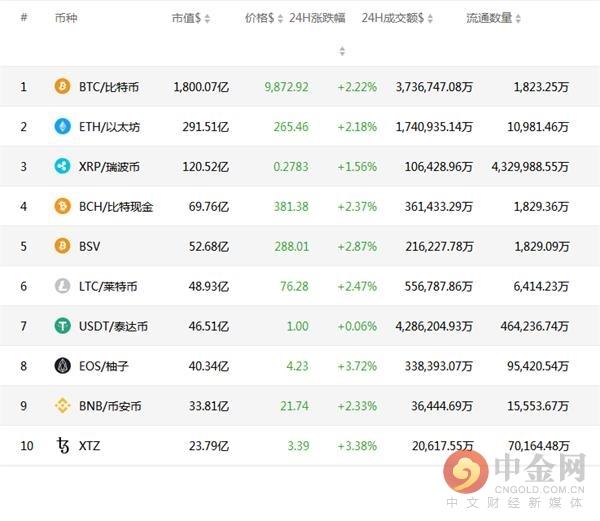
Task: Select LTC volume 556,787.86万
Action: point(439,286)
